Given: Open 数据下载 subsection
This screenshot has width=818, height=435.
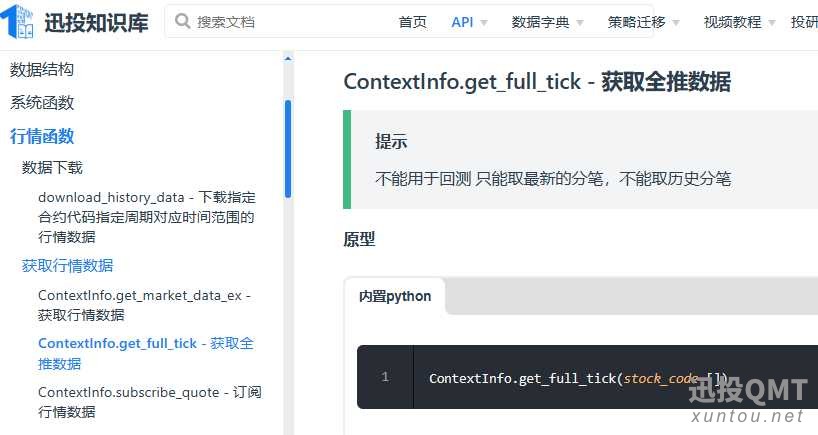Looking at the screenshot, I should [x=52, y=167].
